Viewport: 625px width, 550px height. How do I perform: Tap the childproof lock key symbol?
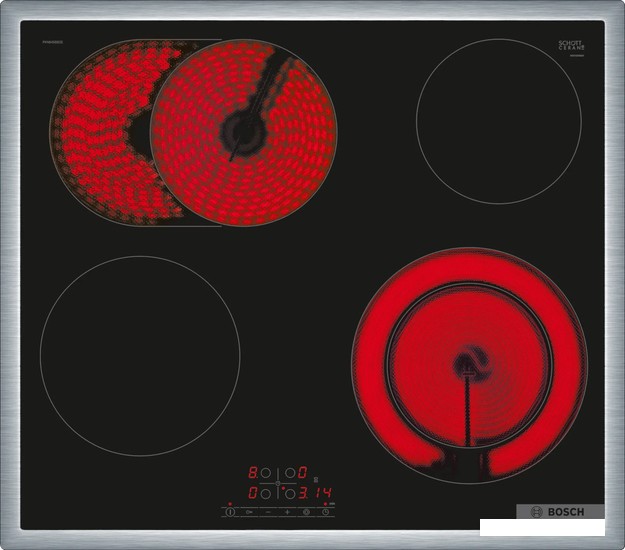coord(248,512)
